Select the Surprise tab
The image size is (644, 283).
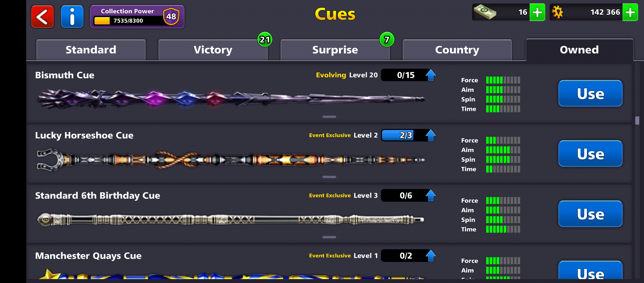pos(335,50)
